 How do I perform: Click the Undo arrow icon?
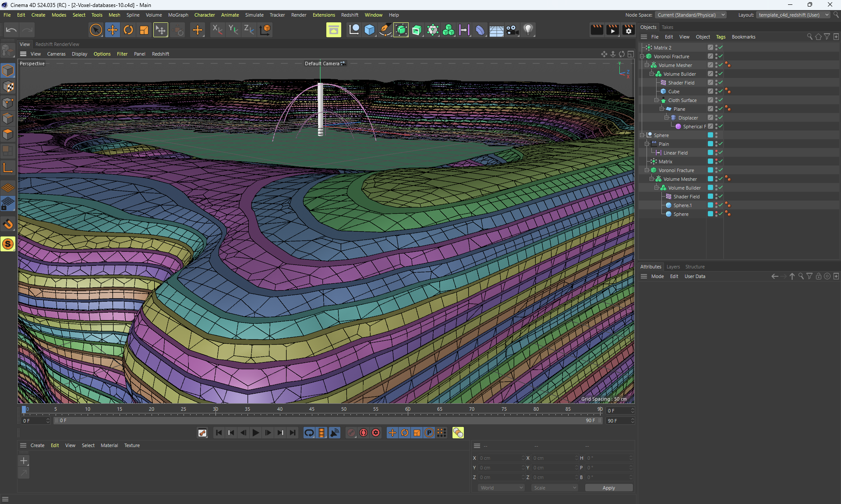click(11, 30)
